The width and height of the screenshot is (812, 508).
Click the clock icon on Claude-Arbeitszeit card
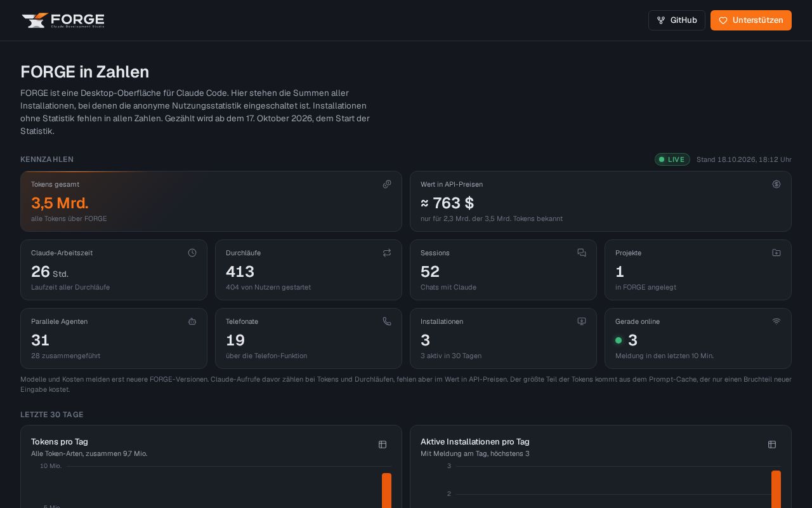tap(192, 253)
